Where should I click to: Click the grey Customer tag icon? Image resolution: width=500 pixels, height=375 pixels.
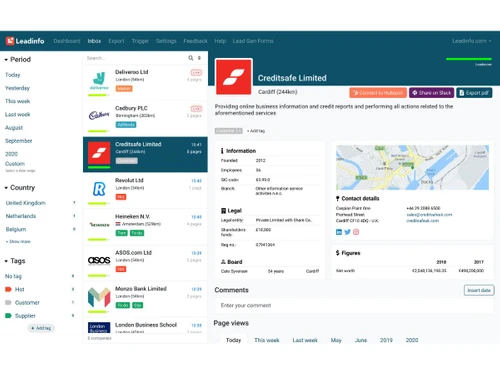coord(8,303)
